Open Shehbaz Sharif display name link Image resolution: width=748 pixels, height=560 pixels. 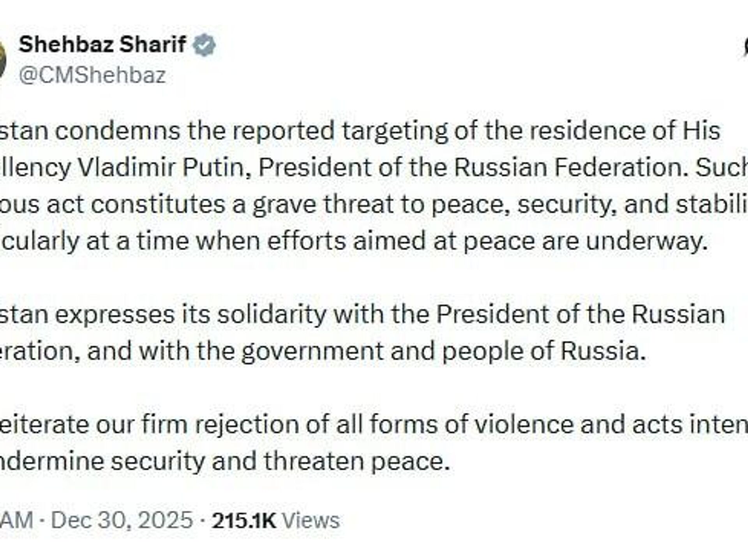[102, 44]
